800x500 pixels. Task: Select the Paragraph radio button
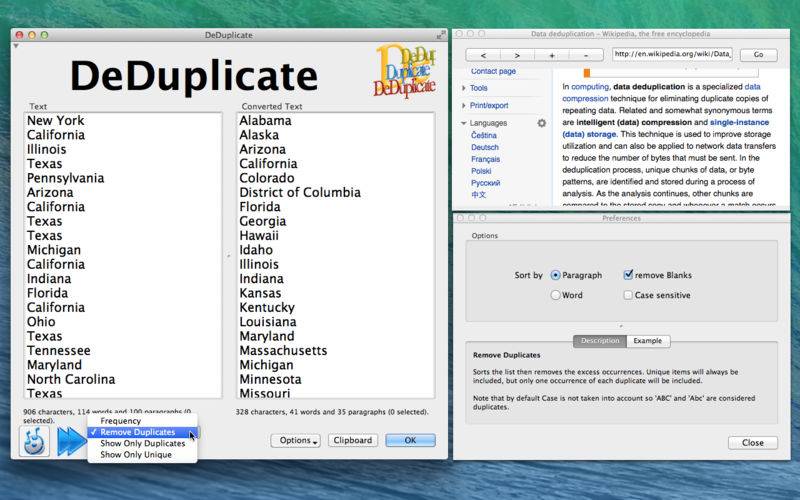[556, 275]
